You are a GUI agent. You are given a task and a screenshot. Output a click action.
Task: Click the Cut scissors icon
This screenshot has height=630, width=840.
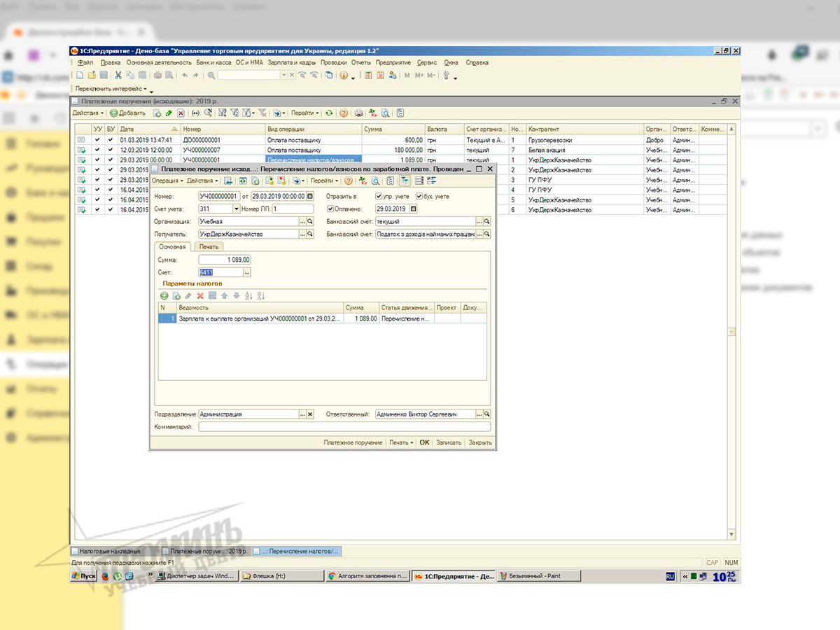118,75
